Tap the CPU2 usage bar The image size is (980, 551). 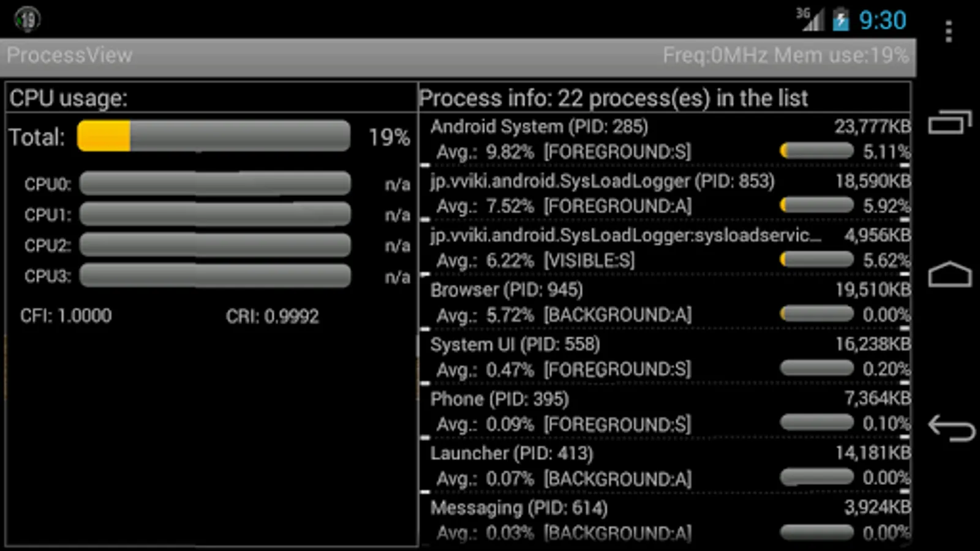point(215,244)
